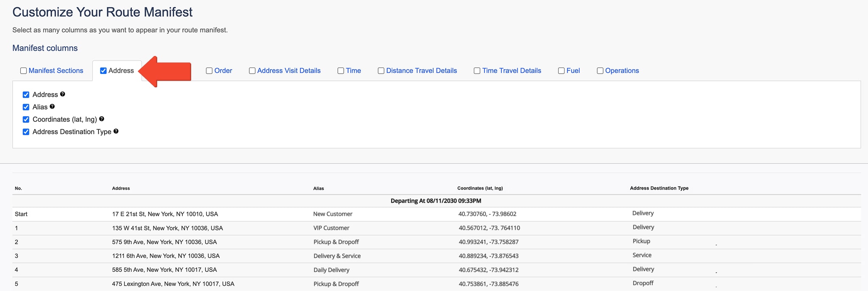Click the Pickup destination type in row 2
This screenshot has height=291, width=868.
641,241
